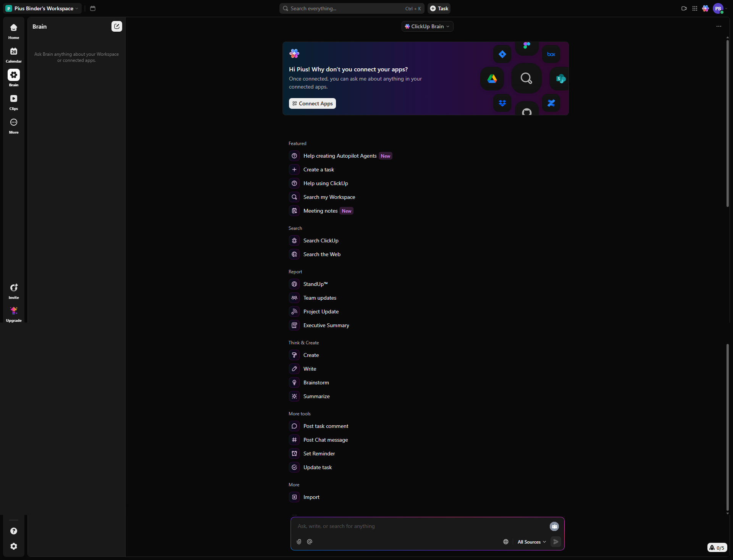
Task: Open the Pius Binder's Workspace dropdown
Action: (42, 8)
